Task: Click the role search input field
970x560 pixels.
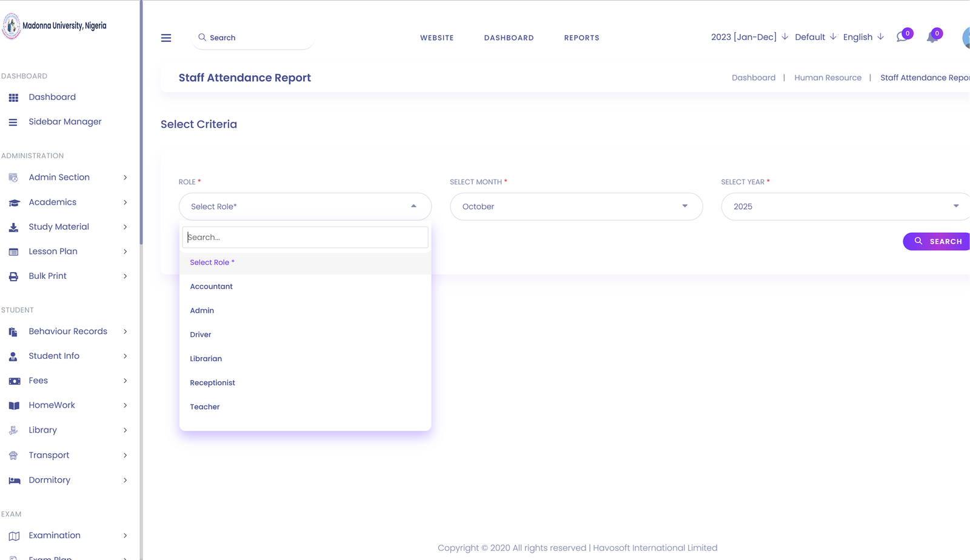Action: [x=305, y=237]
